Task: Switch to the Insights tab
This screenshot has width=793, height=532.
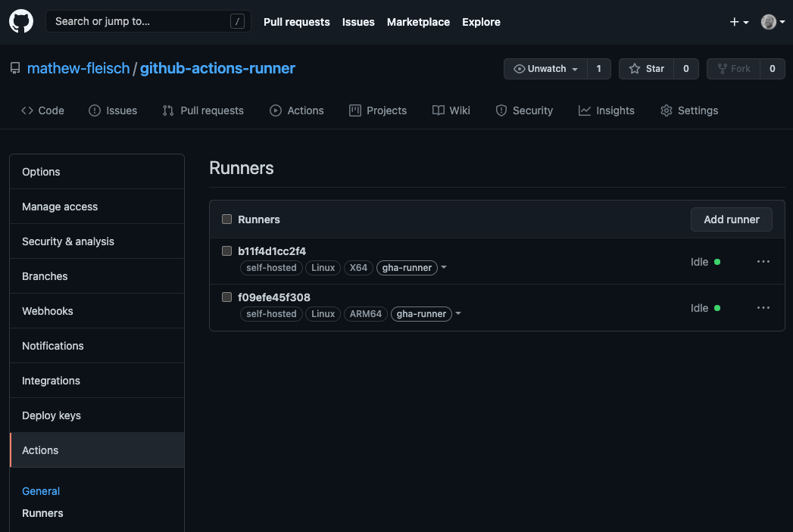Action: point(607,110)
